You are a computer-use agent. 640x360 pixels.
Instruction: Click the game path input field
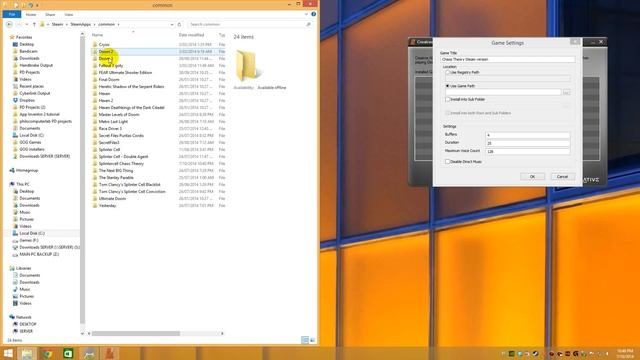(x=503, y=93)
